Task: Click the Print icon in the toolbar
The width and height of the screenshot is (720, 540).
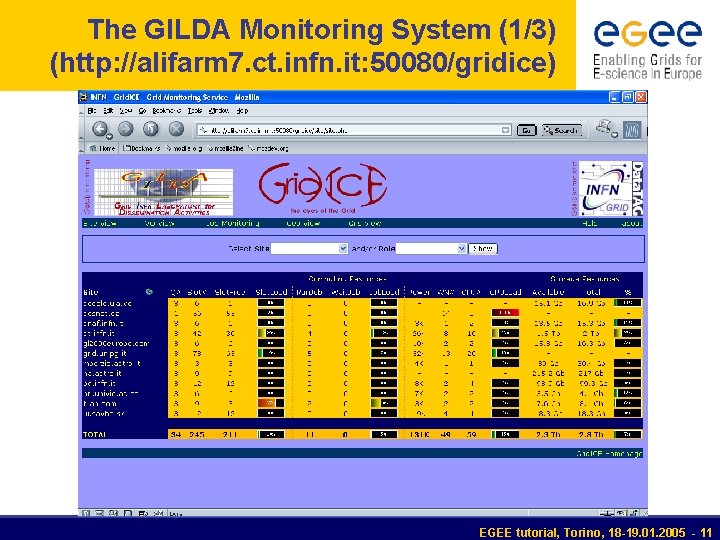Action: [604, 127]
